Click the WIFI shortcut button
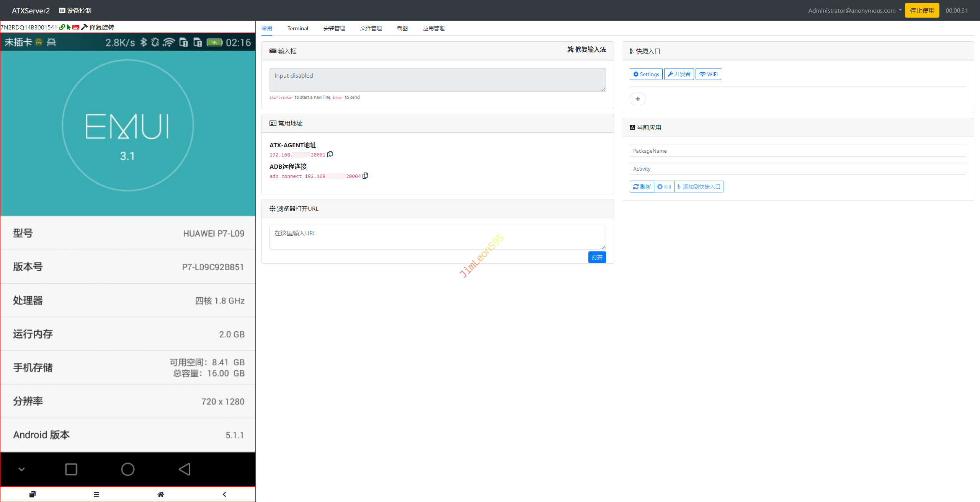The height and width of the screenshot is (502, 980). tap(708, 74)
